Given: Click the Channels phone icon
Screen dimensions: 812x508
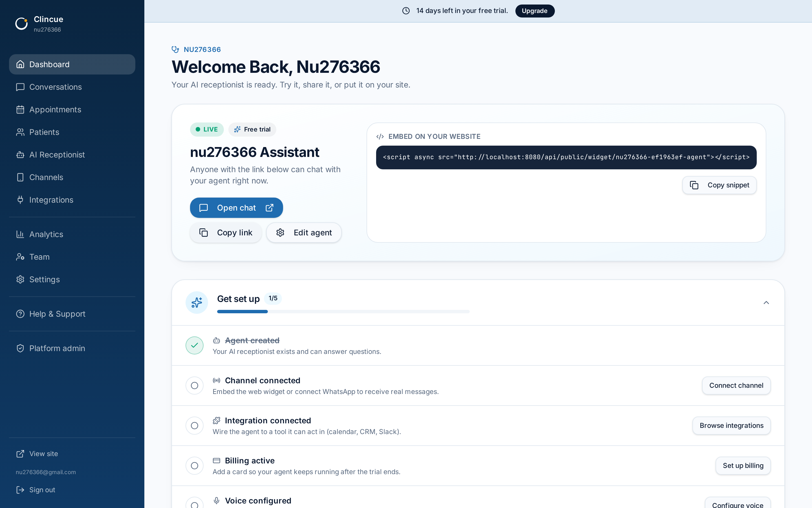Looking at the screenshot, I should [x=21, y=177].
